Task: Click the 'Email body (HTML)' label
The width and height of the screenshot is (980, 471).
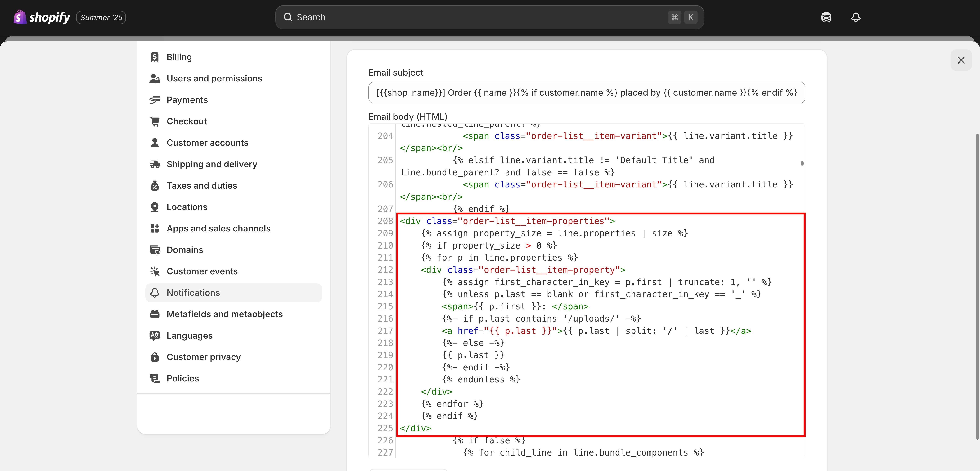Action: point(407,116)
